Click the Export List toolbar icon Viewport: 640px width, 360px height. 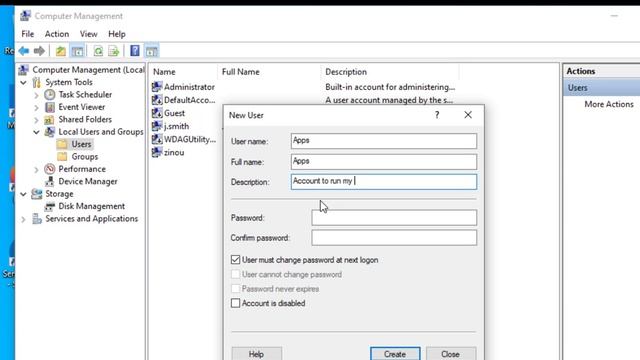click(113, 51)
